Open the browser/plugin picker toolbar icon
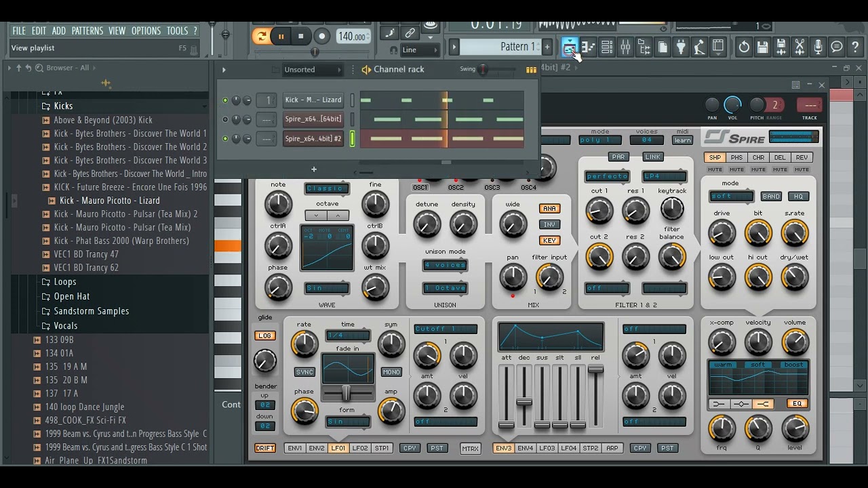 pyautogui.click(x=644, y=47)
